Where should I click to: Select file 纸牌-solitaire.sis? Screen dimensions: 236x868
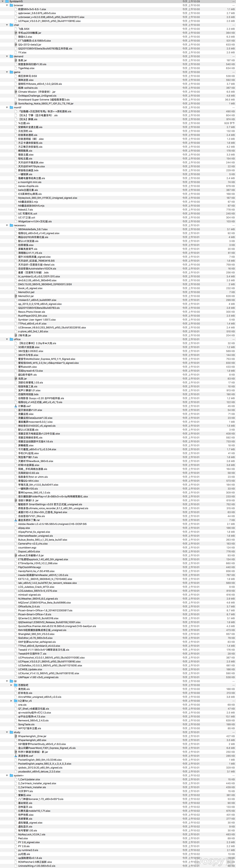click(x=28, y=88)
